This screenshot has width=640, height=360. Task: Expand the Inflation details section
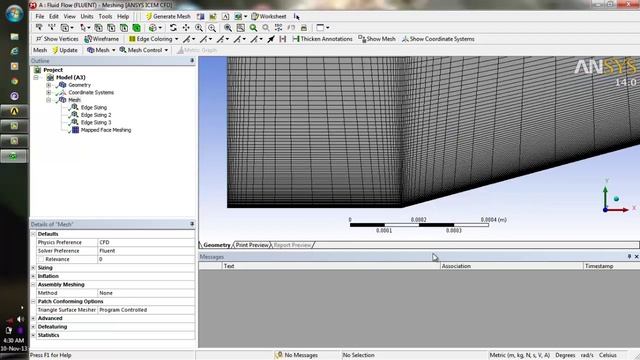(33, 276)
